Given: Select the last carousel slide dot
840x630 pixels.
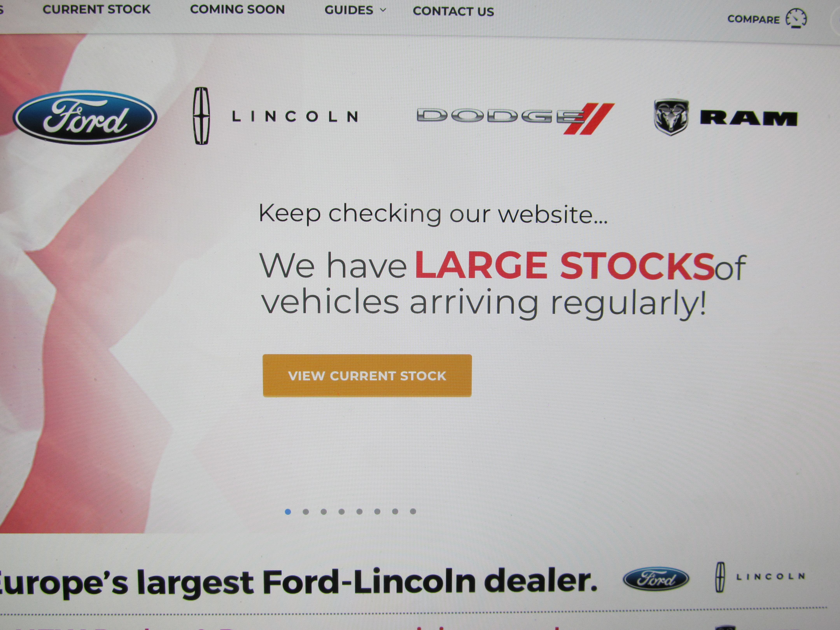Looking at the screenshot, I should click(x=413, y=512).
